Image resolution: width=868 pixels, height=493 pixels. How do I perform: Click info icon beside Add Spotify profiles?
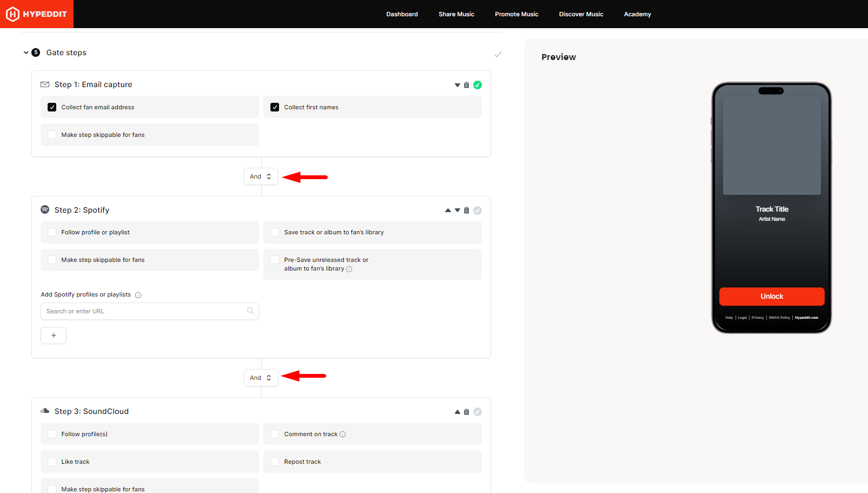pyautogui.click(x=138, y=295)
